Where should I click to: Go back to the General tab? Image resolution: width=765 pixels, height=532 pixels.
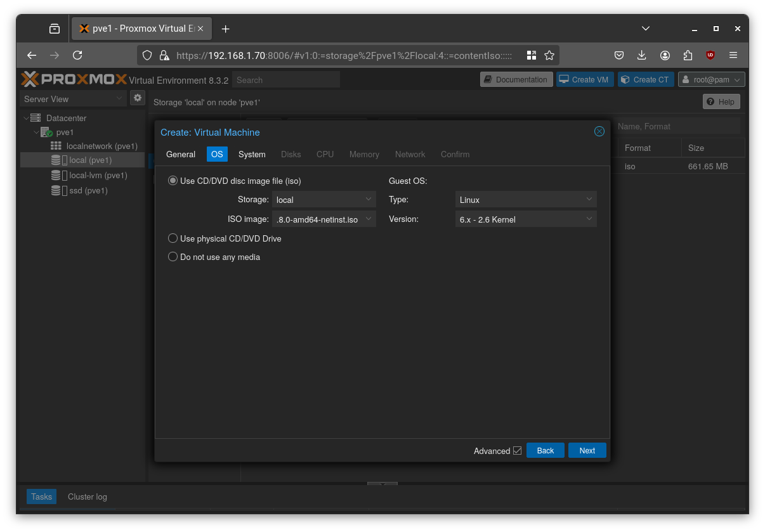181,154
